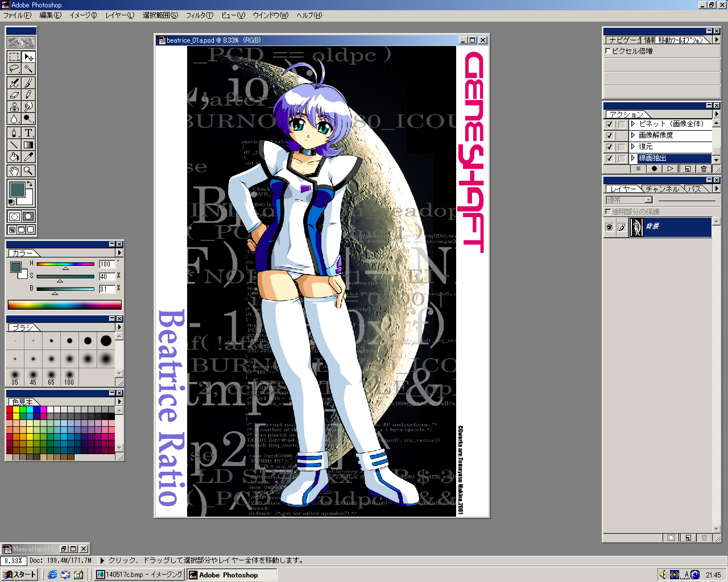Open the 通常 blend mode dropdown

coord(629,200)
